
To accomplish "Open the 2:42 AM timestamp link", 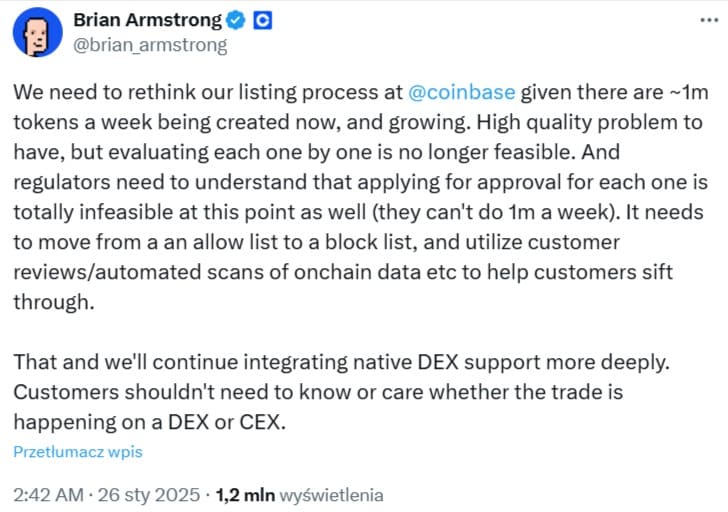I will [47, 494].
